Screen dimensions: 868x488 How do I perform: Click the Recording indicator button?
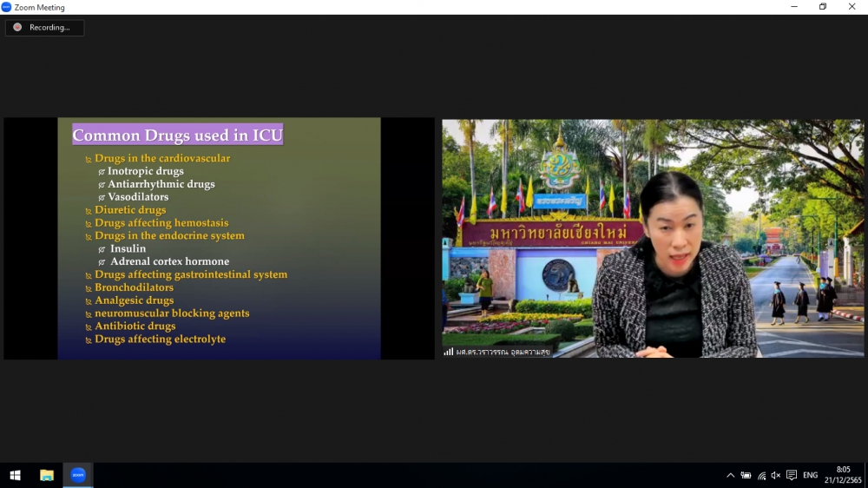point(45,28)
